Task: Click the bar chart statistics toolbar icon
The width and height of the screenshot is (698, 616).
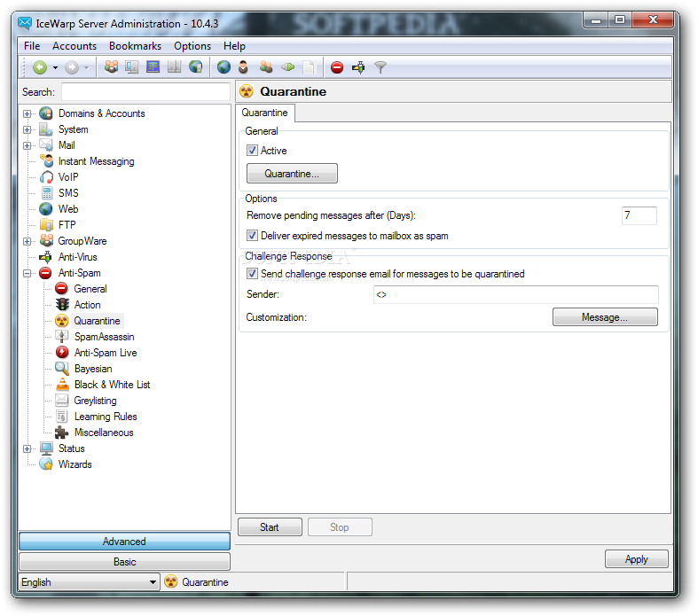Action: [174, 67]
